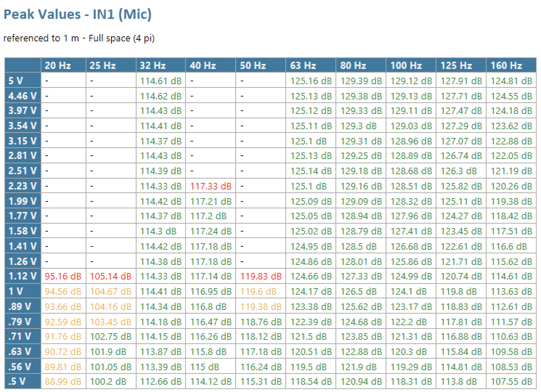Click the 118.54 dB cell
Screen dimensions: 541x392
point(311,382)
